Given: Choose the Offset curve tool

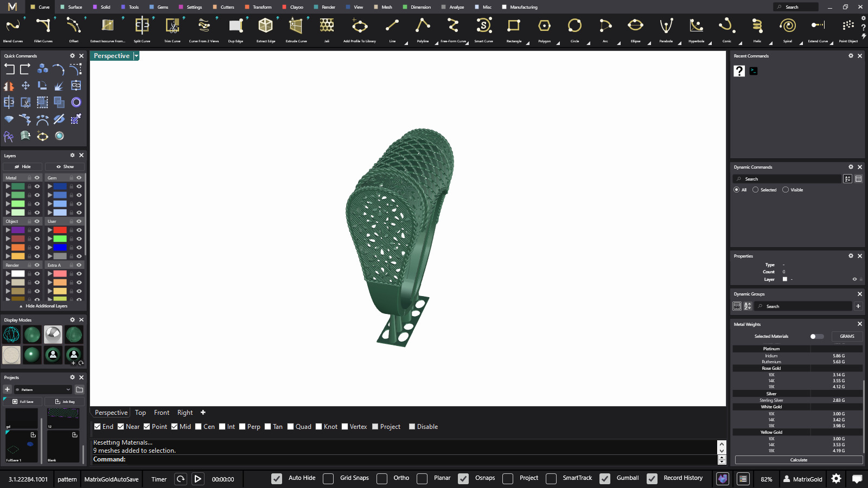Looking at the screenshot, I should pos(74,30).
